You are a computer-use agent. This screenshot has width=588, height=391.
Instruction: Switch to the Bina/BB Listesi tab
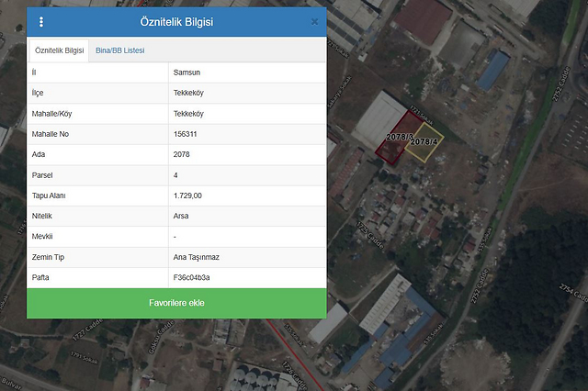point(119,50)
